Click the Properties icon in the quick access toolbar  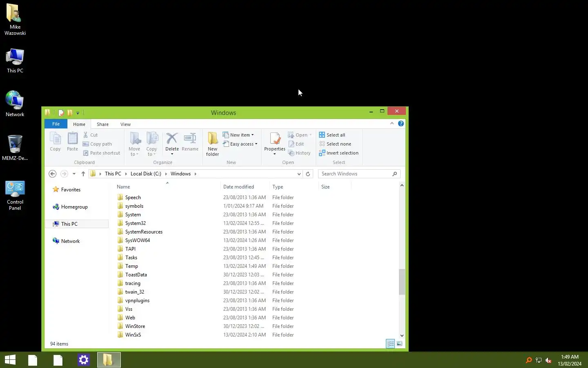[61, 113]
